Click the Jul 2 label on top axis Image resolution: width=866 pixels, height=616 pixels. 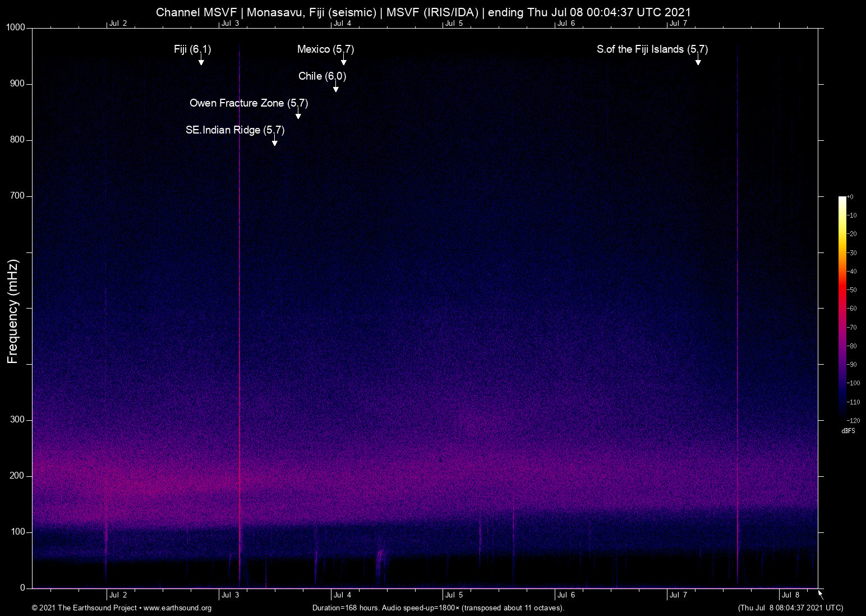(x=118, y=24)
